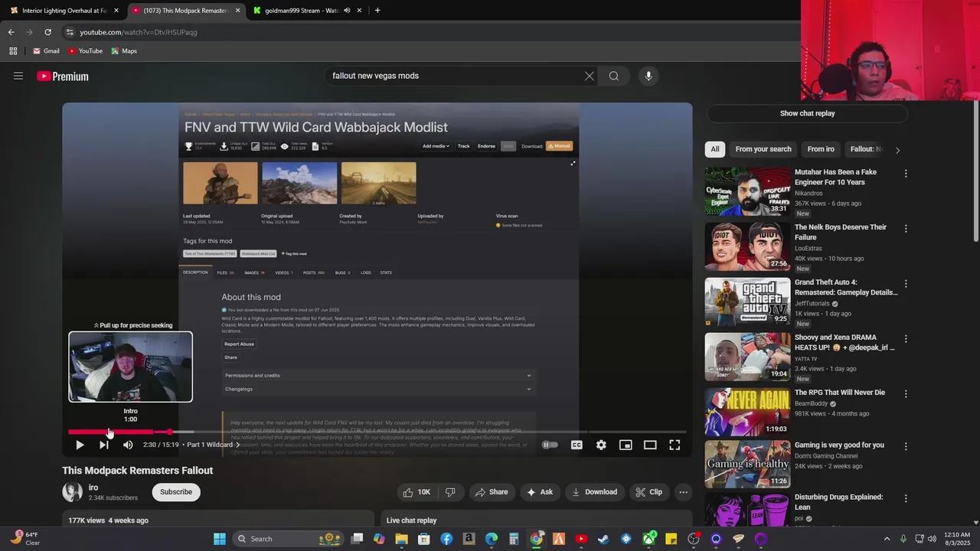Submit search with magnifier icon
The image size is (980, 551).
coord(614,76)
